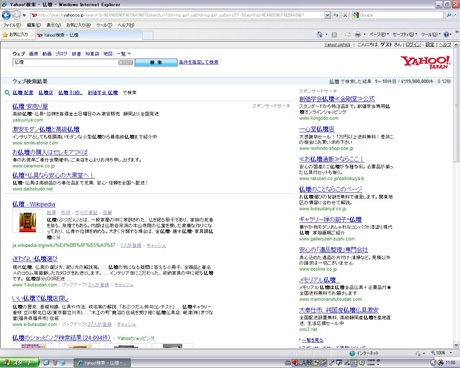460x368 pixels.
Task: Open the ツール menu in the menu bar
Action: point(104,25)
